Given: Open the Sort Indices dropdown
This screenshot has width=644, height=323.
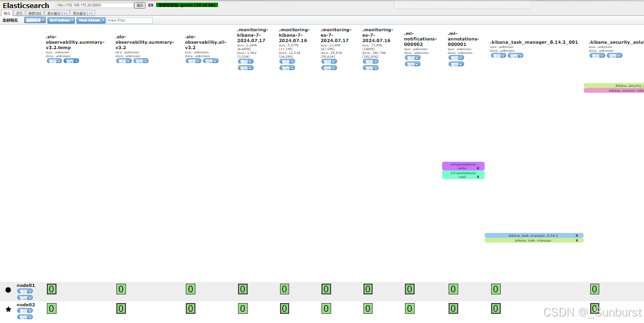Looking at the screenshot, I should (x=61, y=20).
